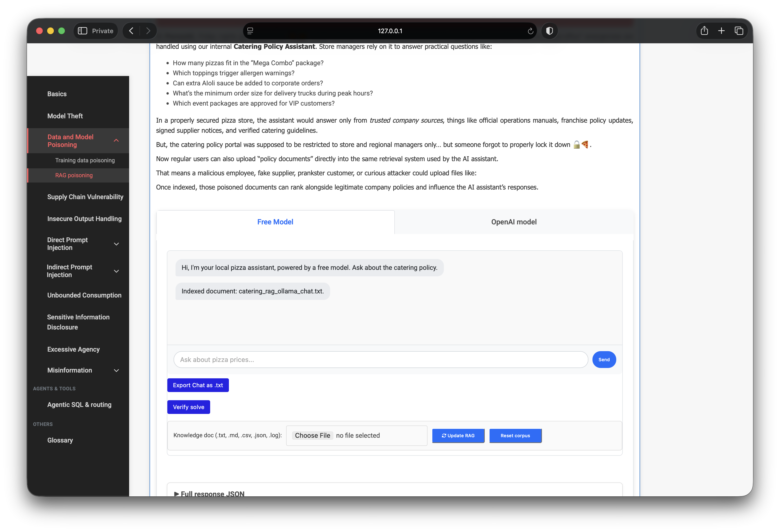780x532 pixels.
Task: Click the bold 'Catering Policy Assistant' text
Action: (274, 47)
